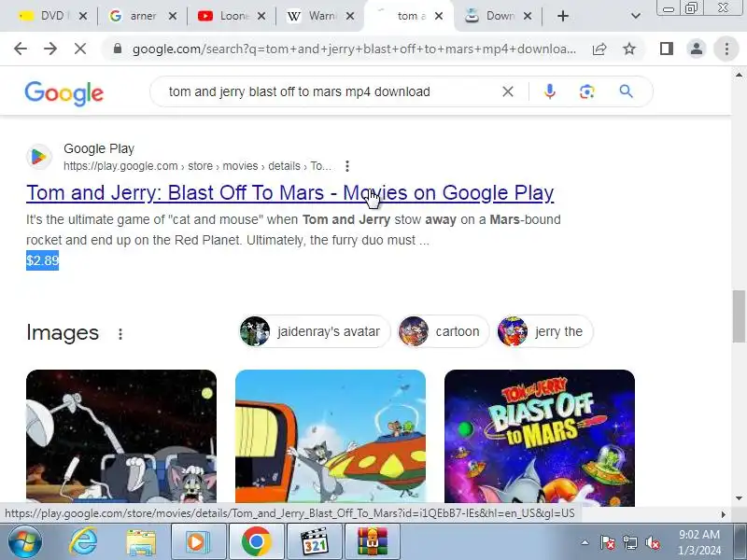Switch to the YouTube Looney tab

click(x=223, y=16)
